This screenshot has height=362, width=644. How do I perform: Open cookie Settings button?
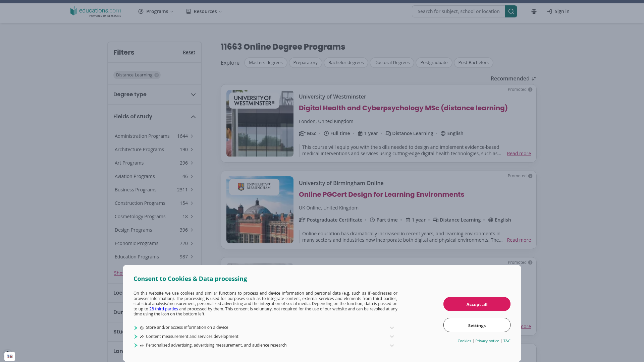pyautogui.click(x=477, y=325)
